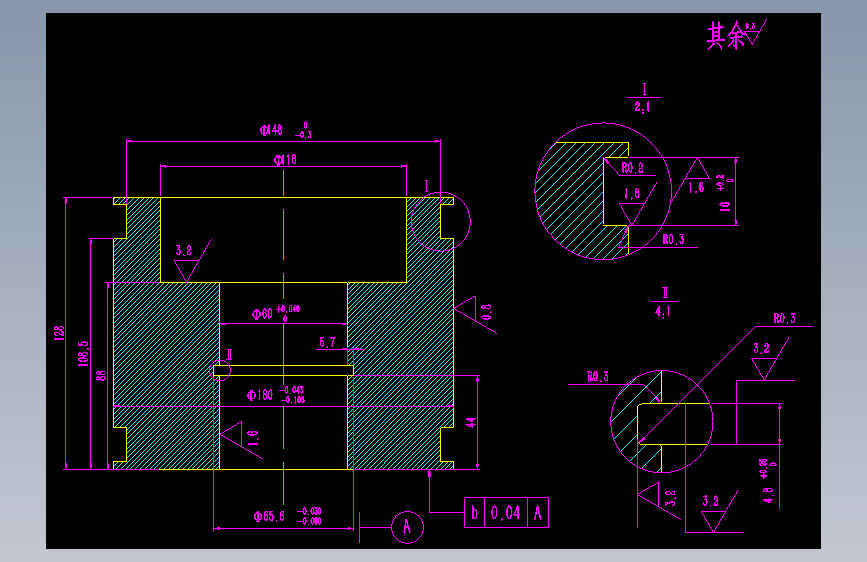Screen dimensions: 867x562
Task: Click the 其余 roughness note
Action: point(737,35)
